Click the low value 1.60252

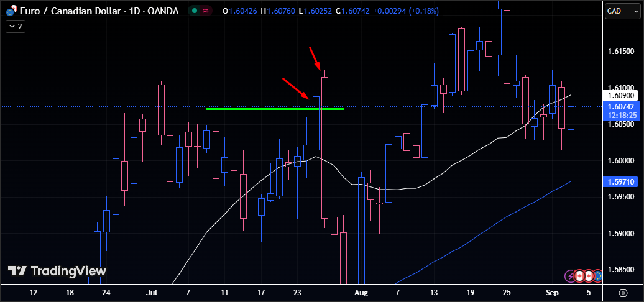(316, 11)
